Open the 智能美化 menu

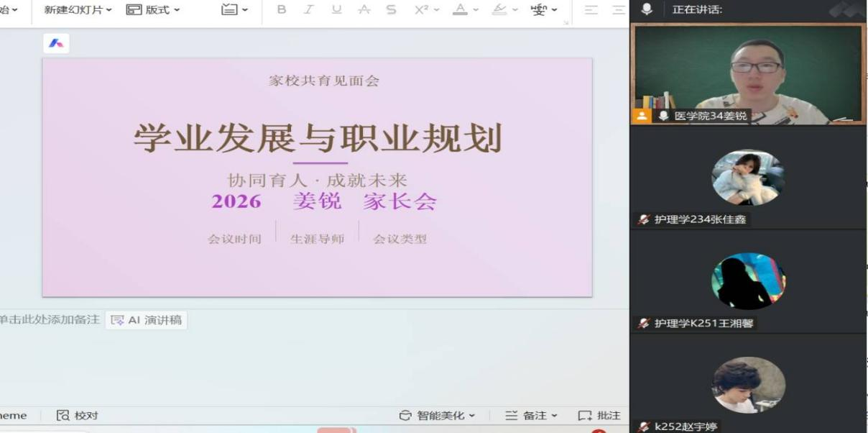pos(438,416)
